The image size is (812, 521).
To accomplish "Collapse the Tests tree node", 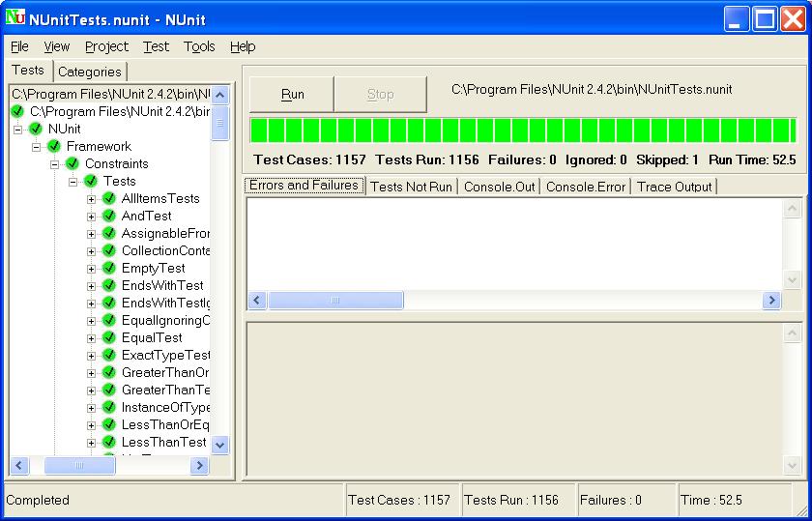I will [x=73, y=182].
